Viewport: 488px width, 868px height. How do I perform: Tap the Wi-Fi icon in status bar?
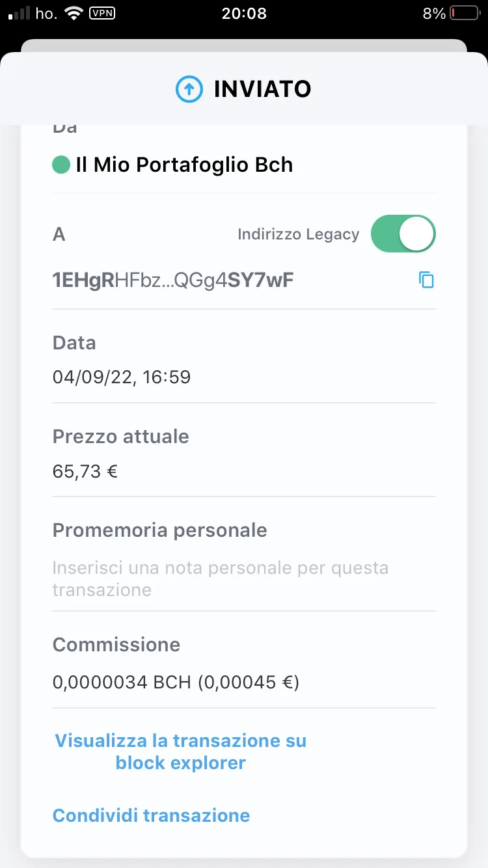click(x=74, y=13)
